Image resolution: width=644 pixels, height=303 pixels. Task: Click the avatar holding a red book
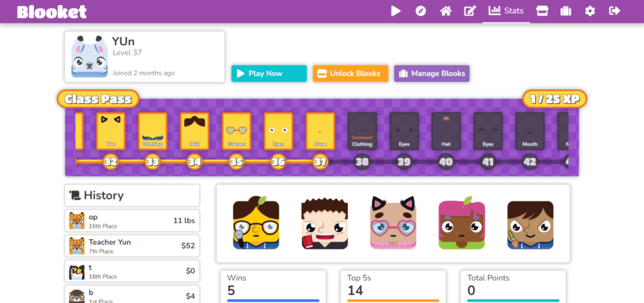[325, 223]
